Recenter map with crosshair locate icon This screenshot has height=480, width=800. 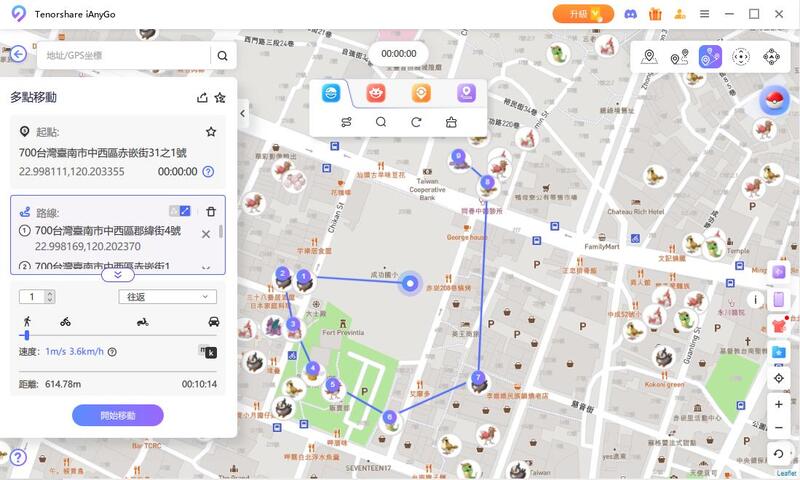(779, 378)
